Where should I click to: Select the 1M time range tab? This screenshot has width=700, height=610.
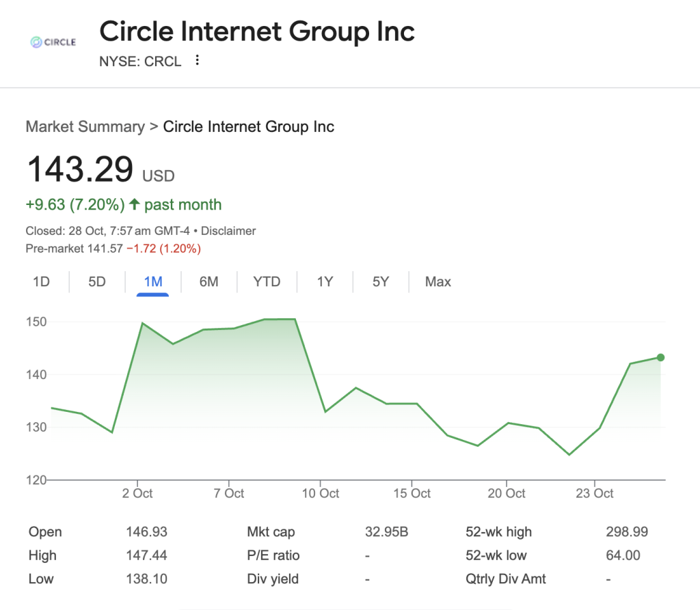[x=152, y=281]
